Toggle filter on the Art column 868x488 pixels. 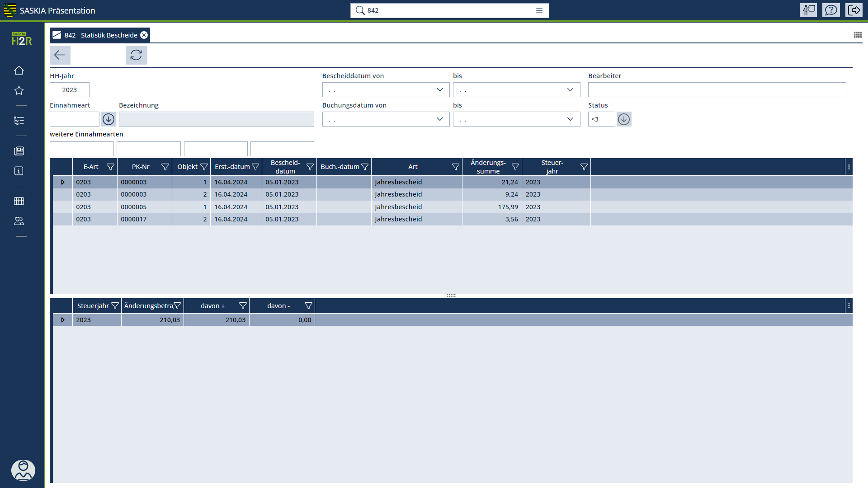(455, 167)
